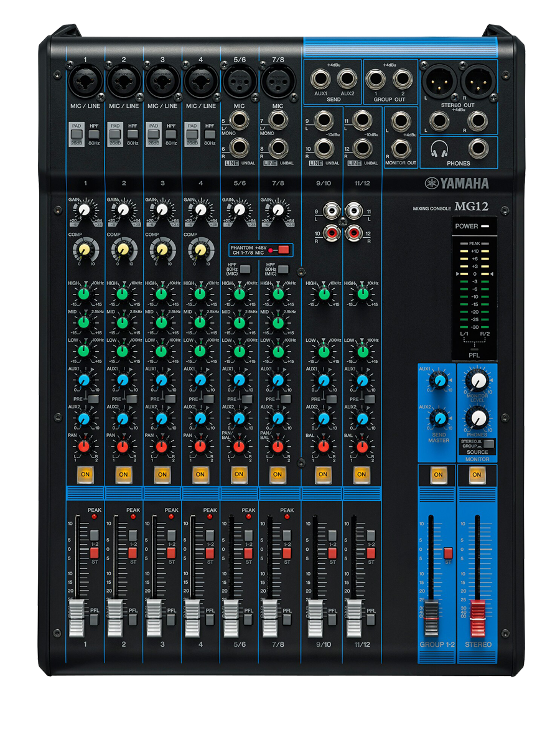Click the channel 1 PEAK LED
The height and width of the screenshot is (747, 560).
click(x=94, y=517)
